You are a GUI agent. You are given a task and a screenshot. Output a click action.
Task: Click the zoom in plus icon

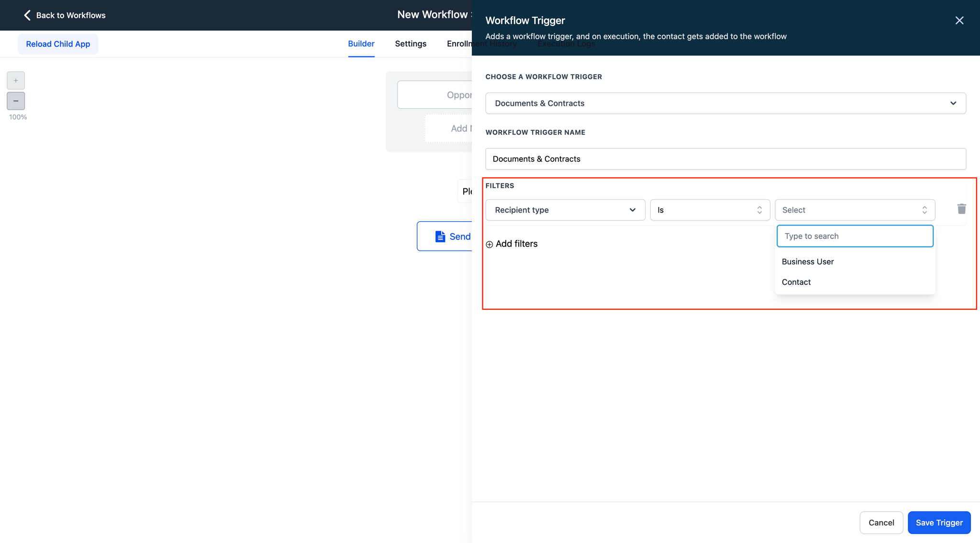point(16,80)
